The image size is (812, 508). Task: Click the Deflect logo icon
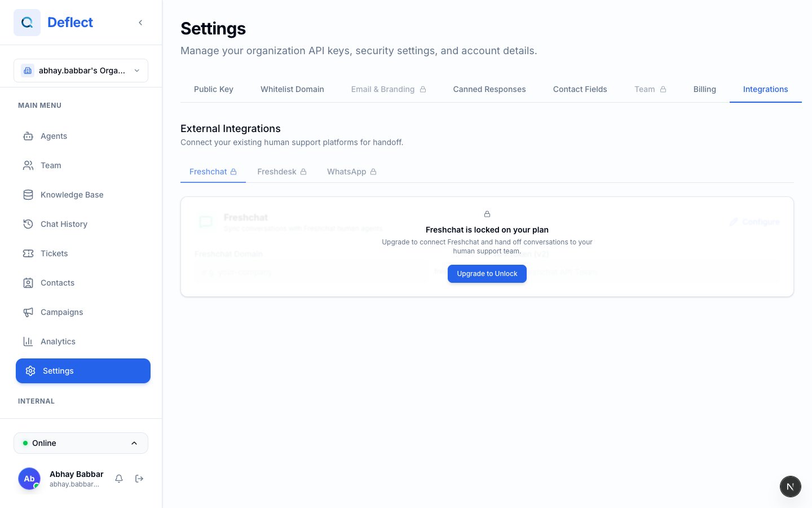coord(27,23)
